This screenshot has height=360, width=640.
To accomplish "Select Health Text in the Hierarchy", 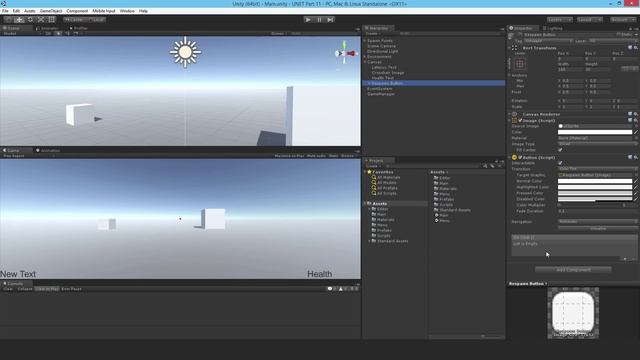I will [x=382, y=78].
